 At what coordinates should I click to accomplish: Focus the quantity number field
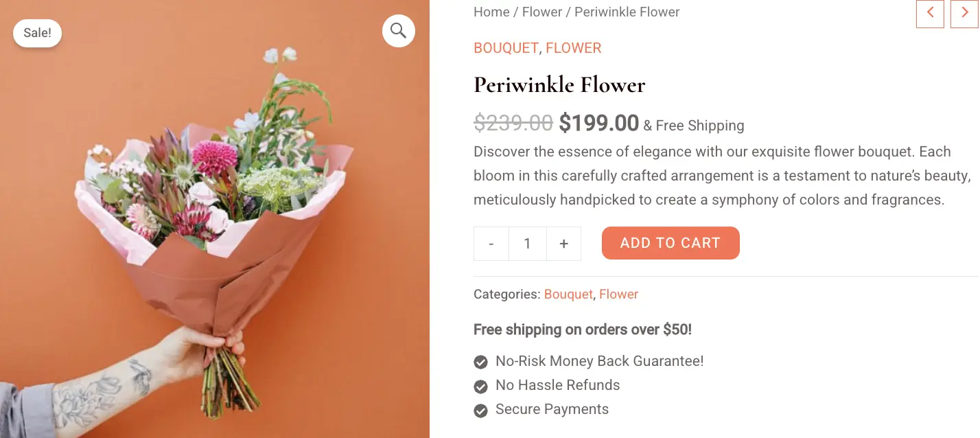[x=527, y=244]
